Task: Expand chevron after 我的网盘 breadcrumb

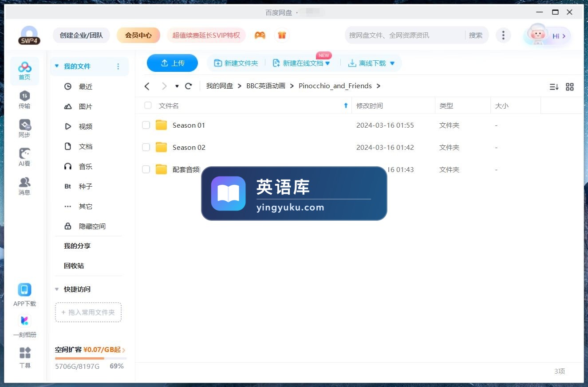Action: coord(240,86)
